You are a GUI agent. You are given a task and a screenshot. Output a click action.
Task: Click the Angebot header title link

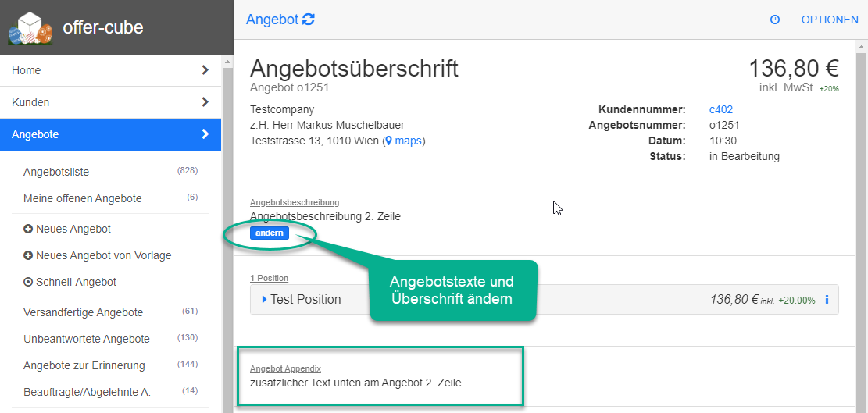pyautogui.click(x=273, y=20)
